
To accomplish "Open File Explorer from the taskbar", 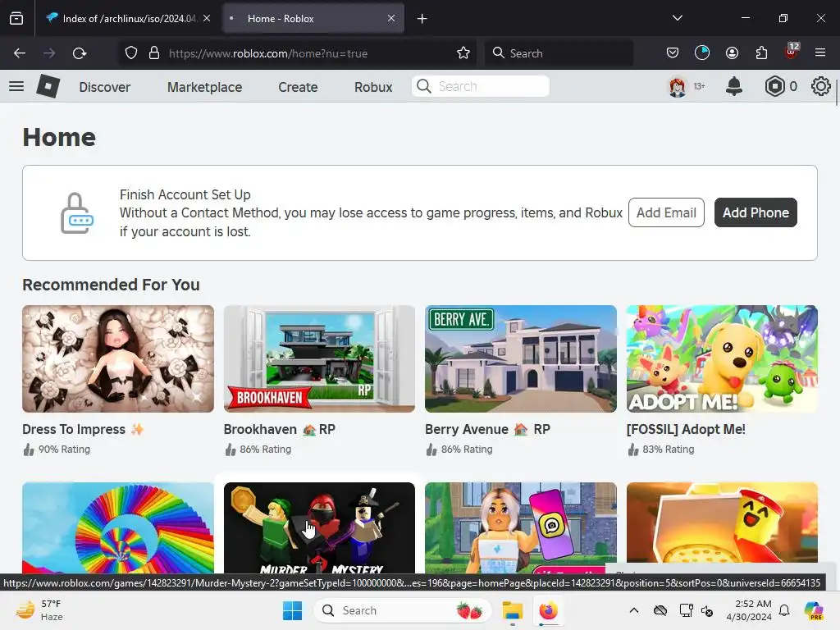I will tap(512, 610).
